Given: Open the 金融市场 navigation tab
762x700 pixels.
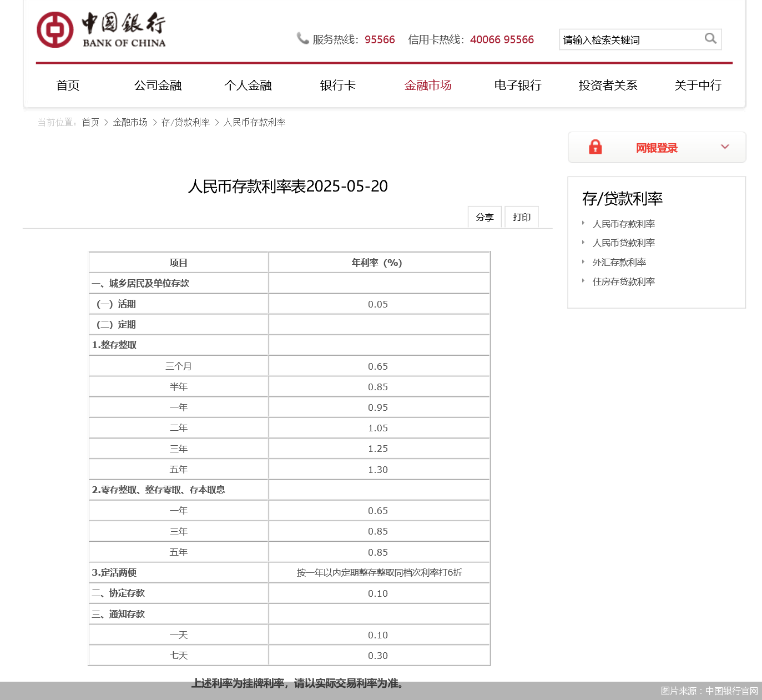Looking at the screenshot, I should point(428,85).
